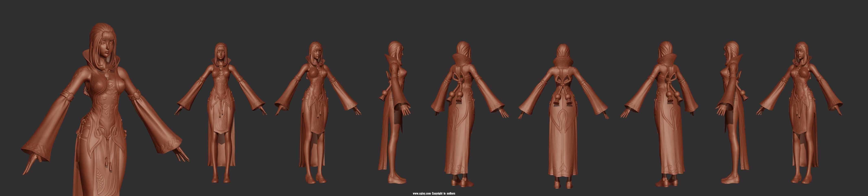Click the 'Copyright to authors' text
Viewport: 868px width, 196px height.
[443, 194]
